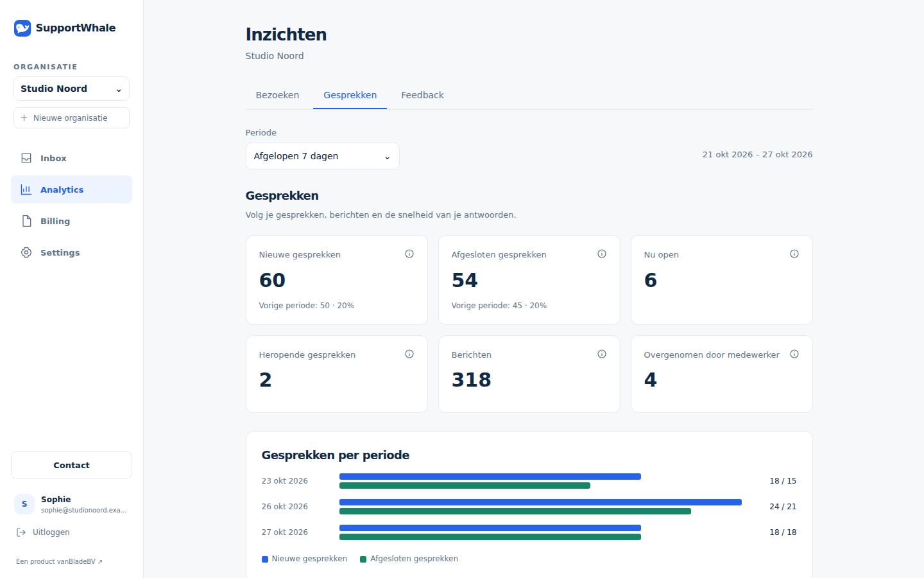Viewport: 924px width, 578px height.
Task: Go to Inbox in the sidebar
Action: coord(71,158)
